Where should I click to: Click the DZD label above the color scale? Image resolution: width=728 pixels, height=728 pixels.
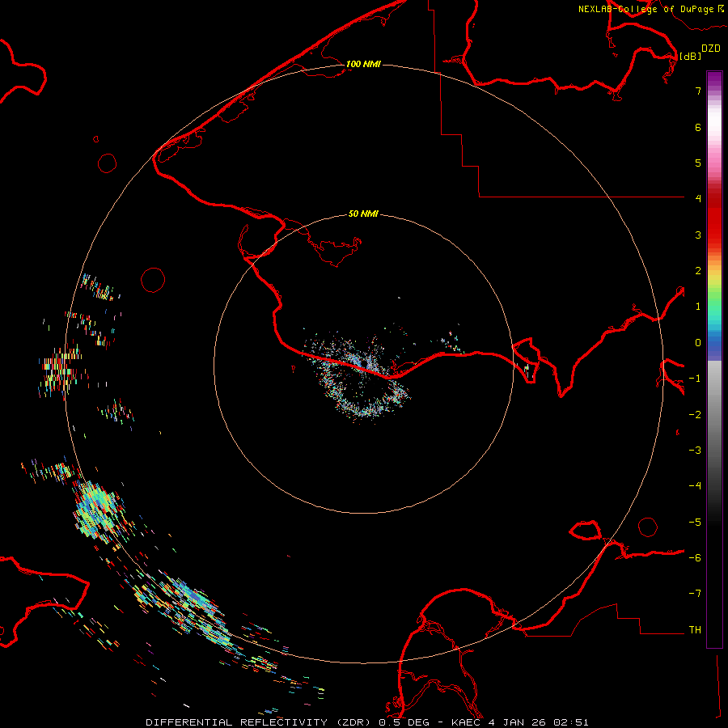710,49
